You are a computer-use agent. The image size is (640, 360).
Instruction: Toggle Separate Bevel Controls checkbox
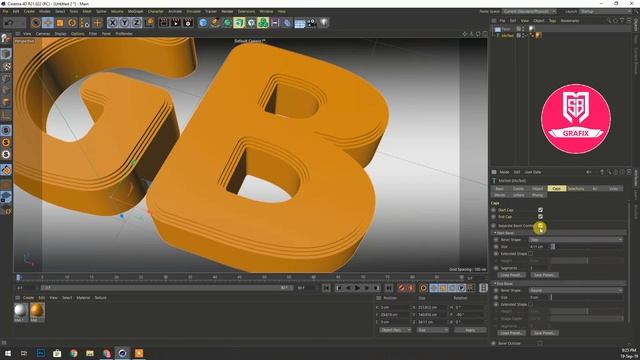coord(540,225)
